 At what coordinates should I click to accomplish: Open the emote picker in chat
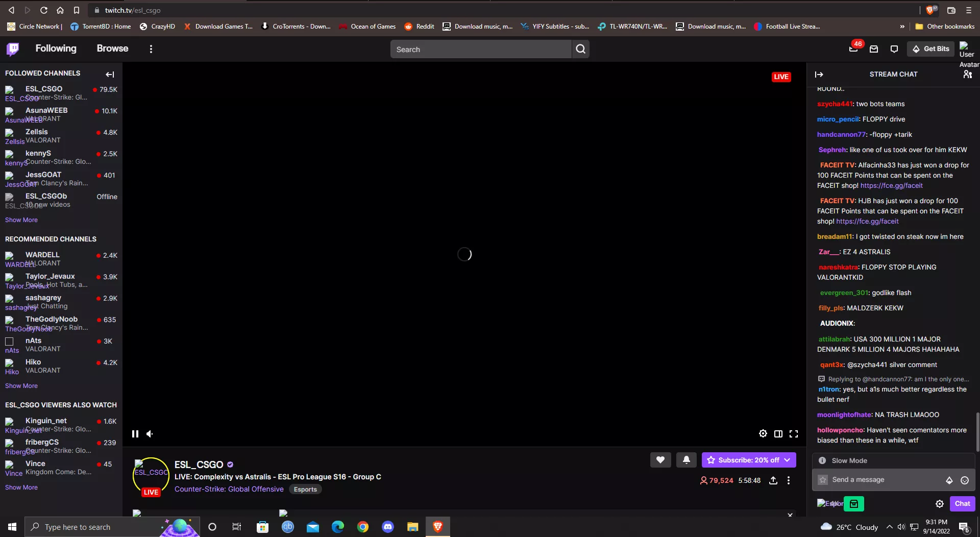pos(965,480)
